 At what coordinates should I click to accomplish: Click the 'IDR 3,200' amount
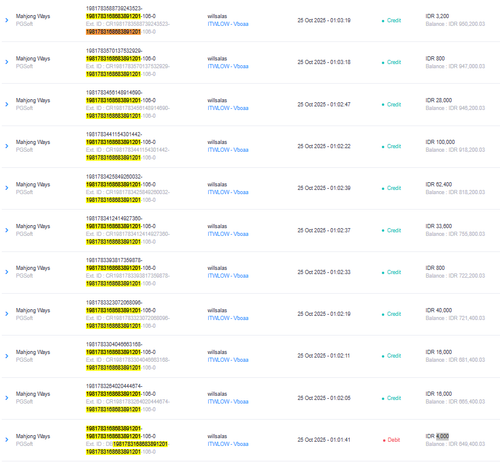pyautogui.click(x=437, y=16)
